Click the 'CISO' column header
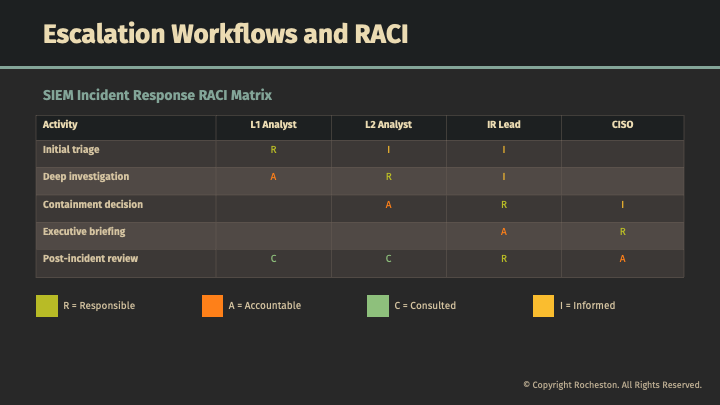The image size is (720, 405). click(x=622, y=125)
